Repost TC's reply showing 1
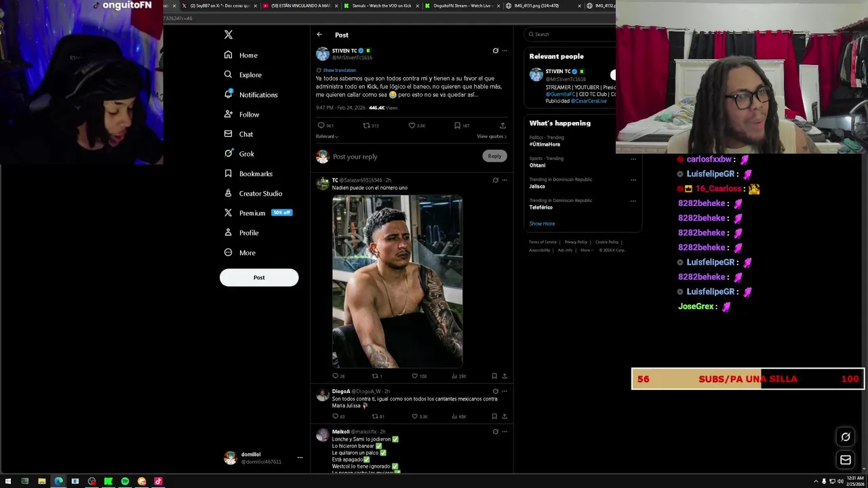The width and height of the screenshot is (868, 488). [375, 376]
